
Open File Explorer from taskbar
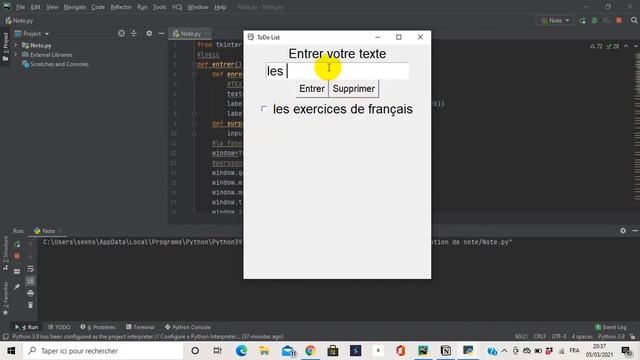[264, 351]
